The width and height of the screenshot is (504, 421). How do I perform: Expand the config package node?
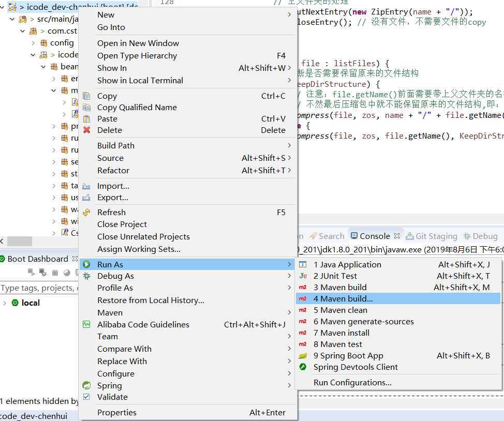coord(33,43)
